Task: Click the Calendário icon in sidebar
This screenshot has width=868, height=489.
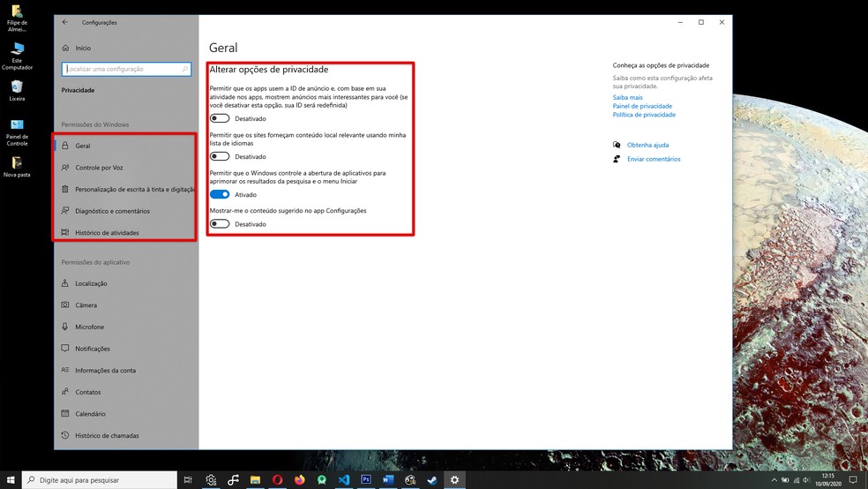Action: [65, 413]
